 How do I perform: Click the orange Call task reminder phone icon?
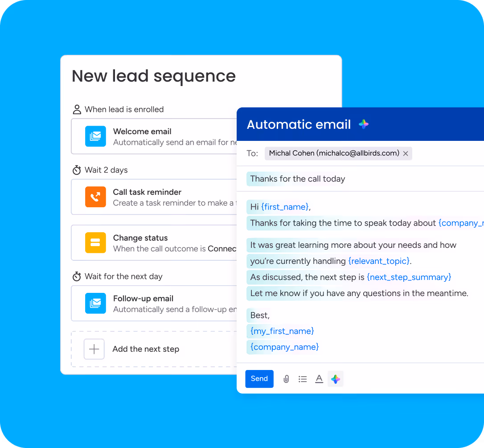coord(95,197)
